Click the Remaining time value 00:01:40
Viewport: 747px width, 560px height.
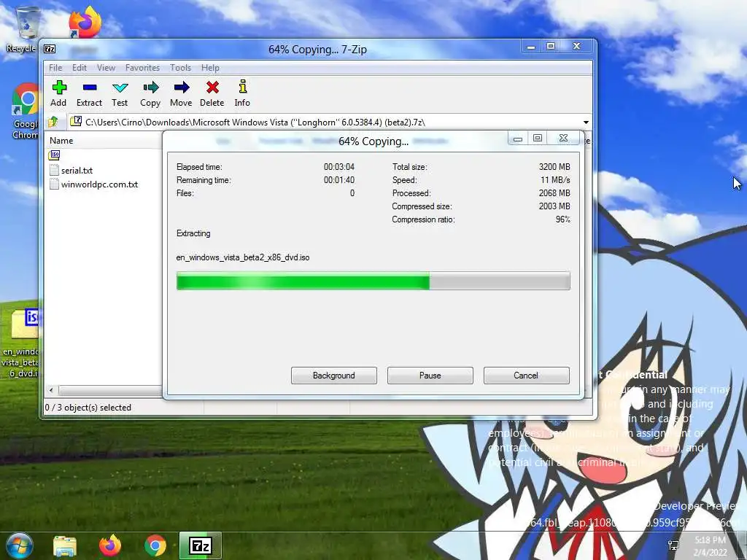(x=339, y=180)
